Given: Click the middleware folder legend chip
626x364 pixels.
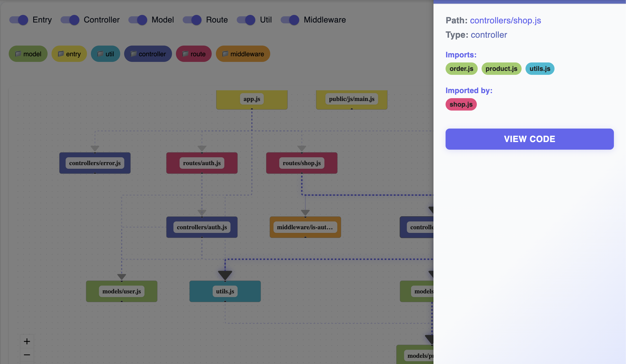Looking at the screenshot, I should tap(243, 54).
